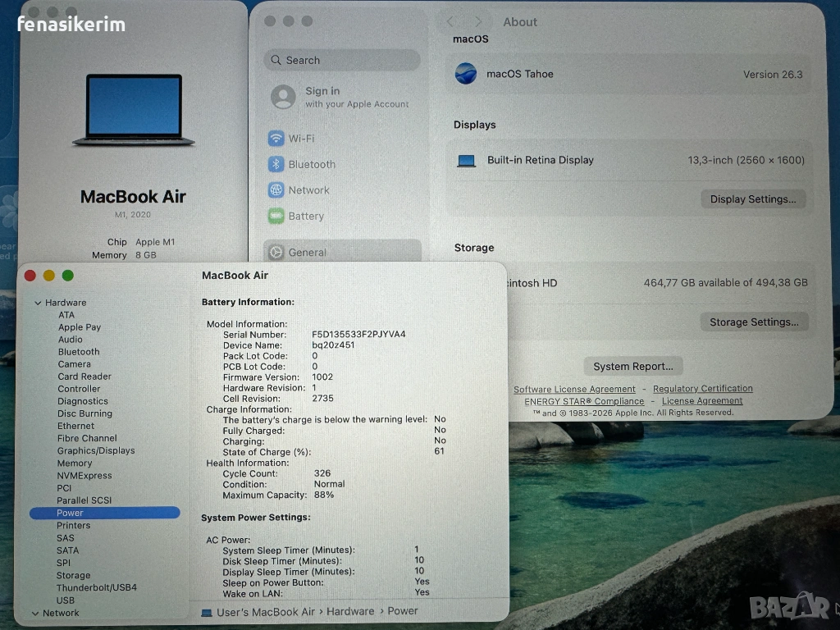840x630 pixels.
Task: Click the green zoom button of System Report
Action: point(67,276)
